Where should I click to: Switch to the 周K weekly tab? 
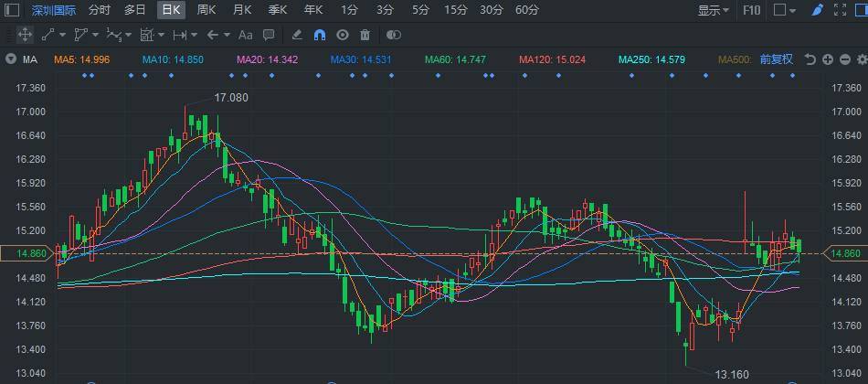pos(206,10)
